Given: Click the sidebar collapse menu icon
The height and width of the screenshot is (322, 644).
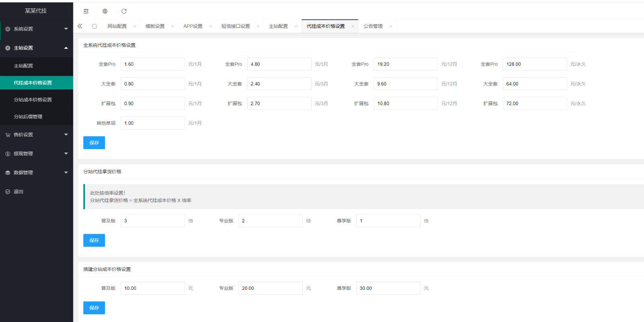Looking at the screenshot, I should pos(86,11).
